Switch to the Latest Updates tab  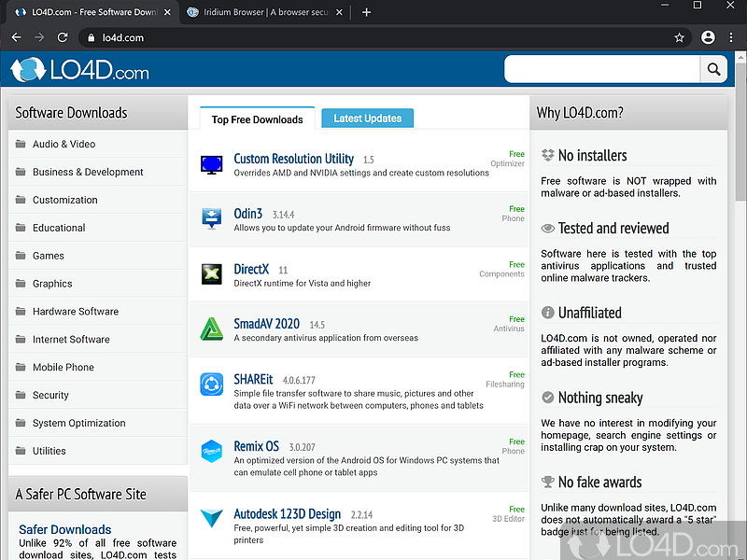[367, 119]
